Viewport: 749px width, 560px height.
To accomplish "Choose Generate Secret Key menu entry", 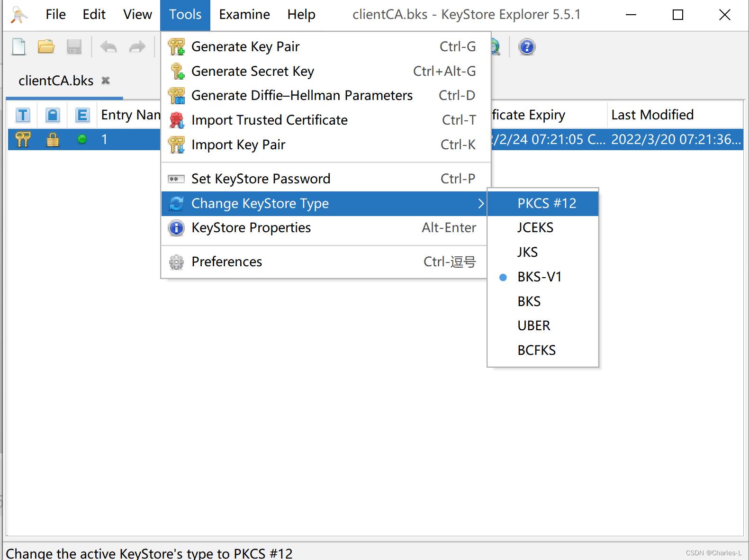I will (x=326, y=71).
